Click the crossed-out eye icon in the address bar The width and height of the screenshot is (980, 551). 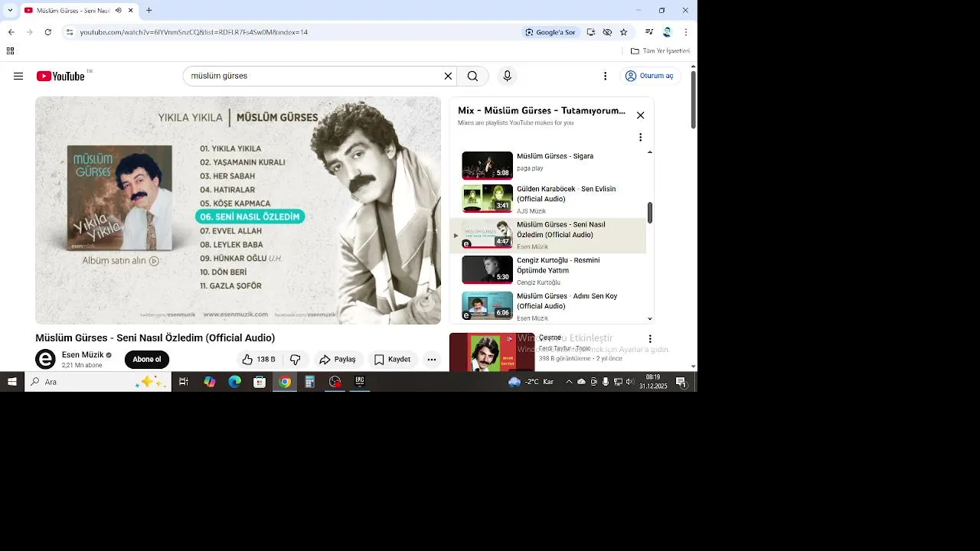[x=607, y=32]
